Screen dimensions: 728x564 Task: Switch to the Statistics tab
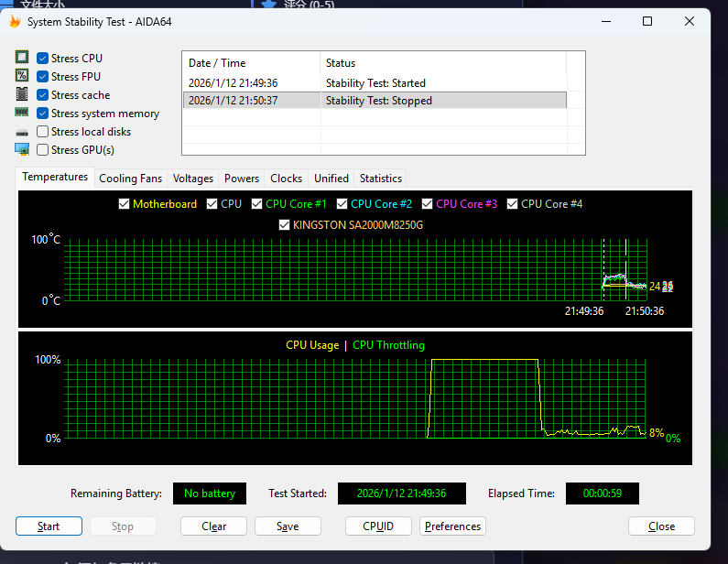point(381,179)
